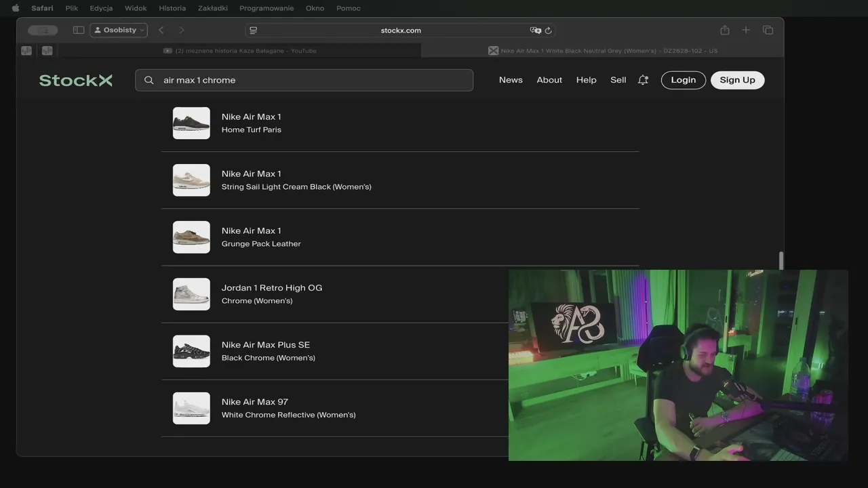868x488 pixels.
Task: Switch to second pinned tab
Action: click(x=47, y=50)
